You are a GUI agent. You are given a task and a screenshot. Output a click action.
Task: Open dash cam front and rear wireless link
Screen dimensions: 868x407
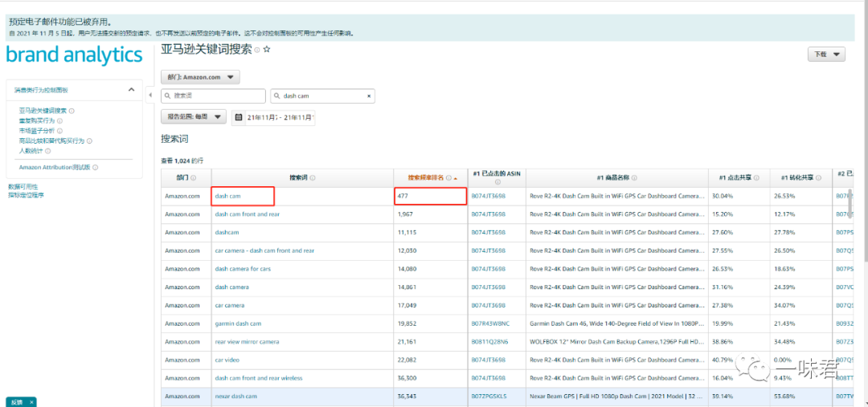click(x=259, y=378)
